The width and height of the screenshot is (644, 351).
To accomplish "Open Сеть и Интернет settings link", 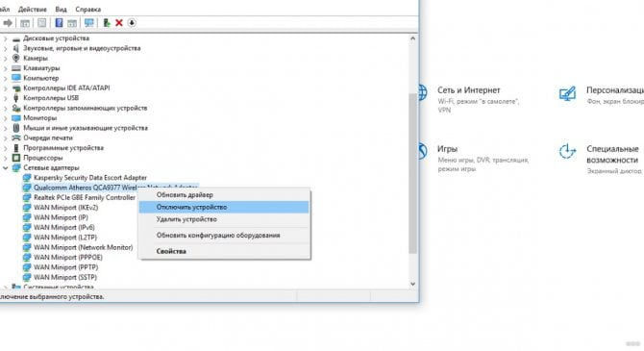I will (x=469, y=90).
